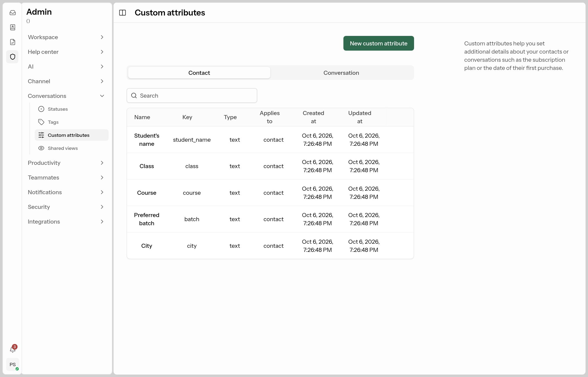Viewport: 588px width, 377px height.
Task: Click New custom attribute button
Action: coord(378,43)
